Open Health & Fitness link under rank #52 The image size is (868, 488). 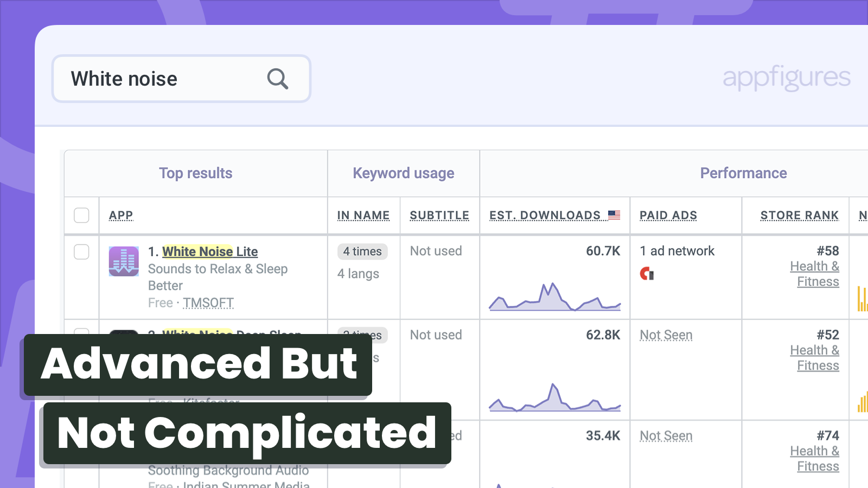815,358
